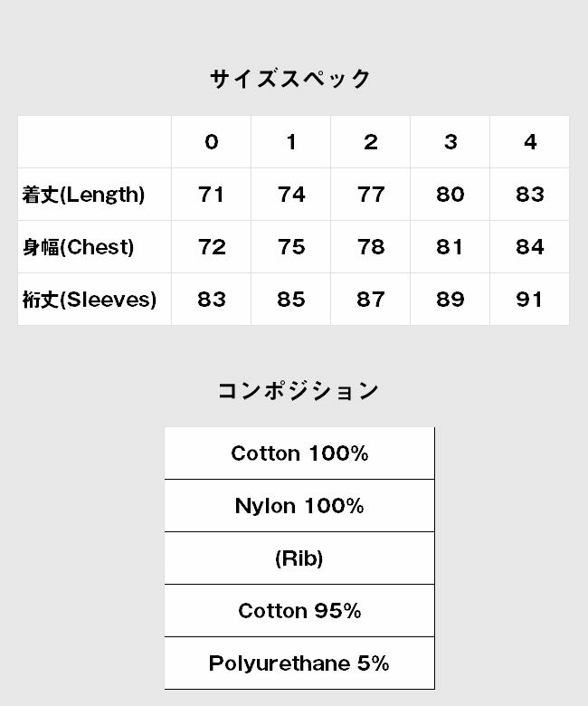Click the Polyurethane 5% row
588x706 pixels.
pyautogui.click(x=299, y=663)
